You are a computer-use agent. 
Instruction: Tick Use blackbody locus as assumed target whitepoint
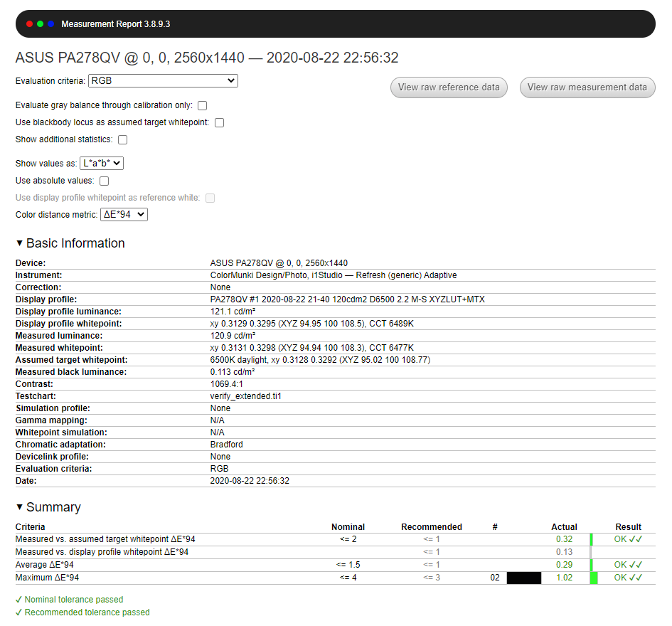click(220, 122)
